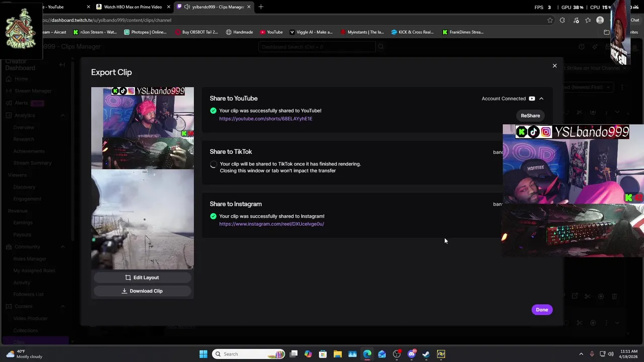Screen dimensions: 644x362
Task: Click the green success checkmark for Instagram
Action: pos(213,216)
